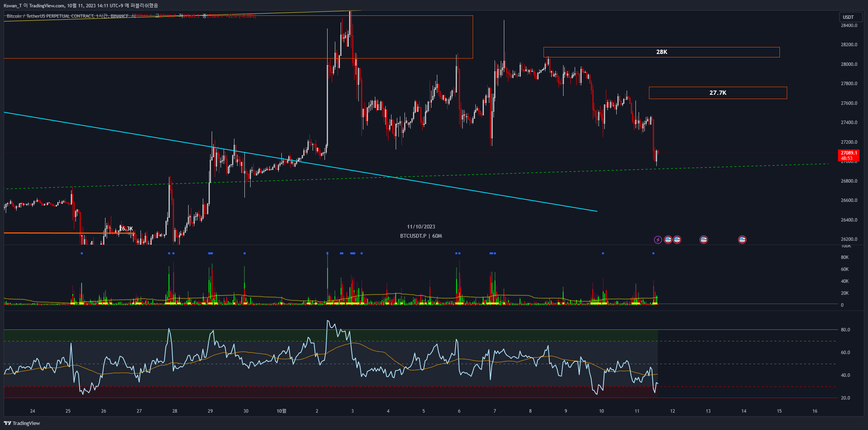Click the Kswan_T publication header text
Screen dimensions: 868x430
(81, 5)
